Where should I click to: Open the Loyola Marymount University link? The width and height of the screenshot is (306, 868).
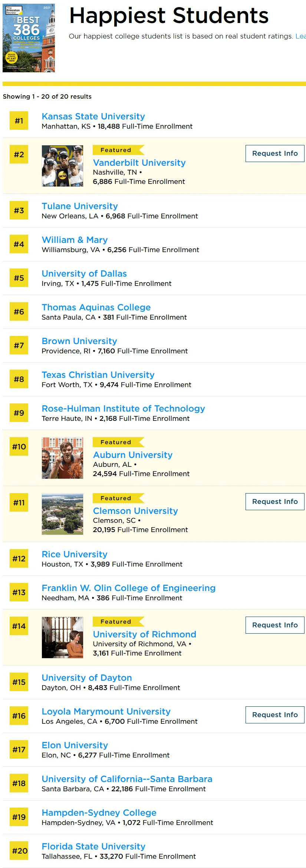tap(106, 712)
